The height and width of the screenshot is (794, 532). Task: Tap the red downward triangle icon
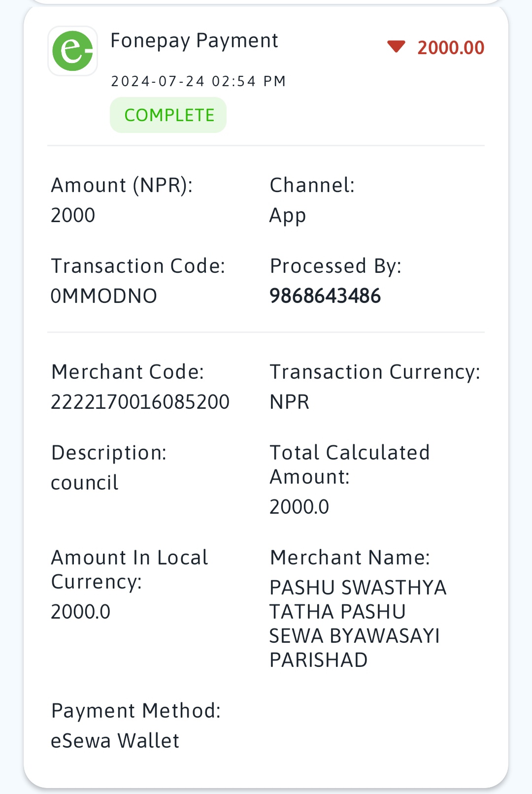coord(396,47)
